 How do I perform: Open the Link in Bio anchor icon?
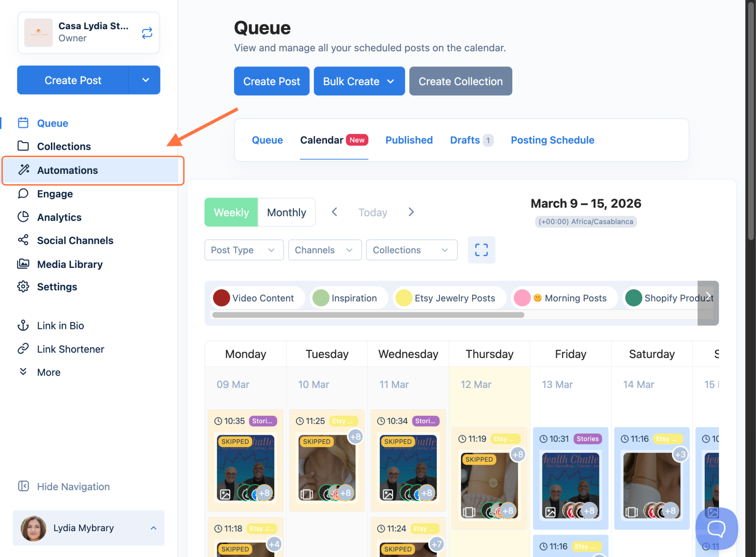click(x=23, y=325)
